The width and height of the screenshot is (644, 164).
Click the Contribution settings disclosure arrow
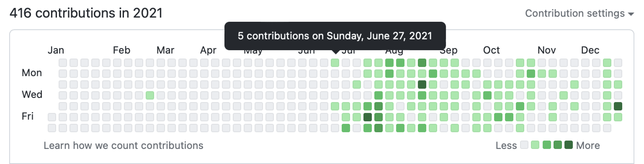pos(631,14)
